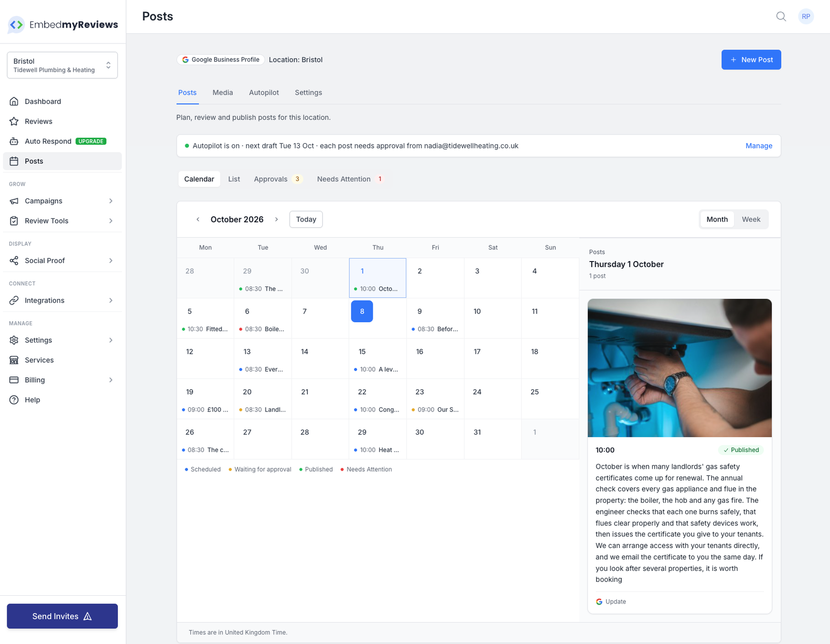
Task: Select the List view pill
Action: (x=234, y=179)
